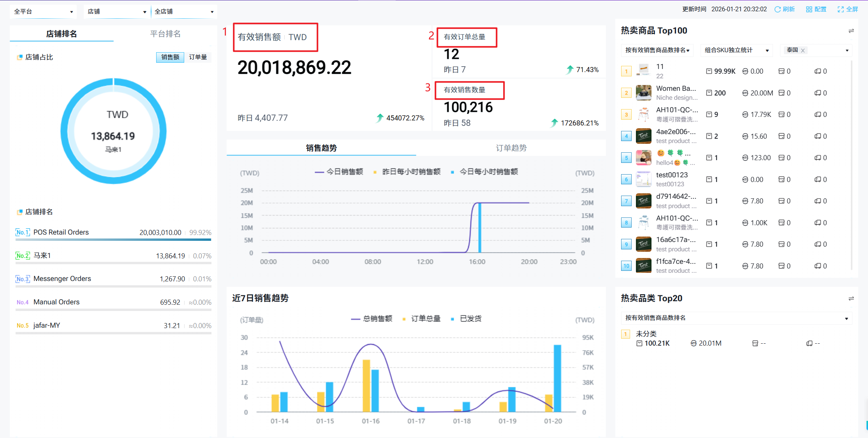Viewport: 868px width, 438px height.
Task: Switch to the 订单趋势 tab
Action: click(x=511, y=148)
